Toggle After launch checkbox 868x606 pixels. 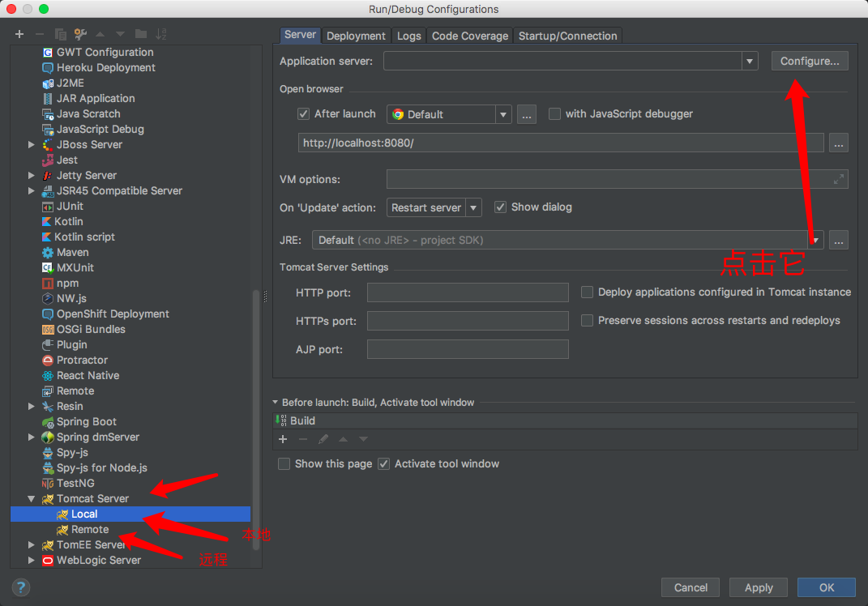(x=303, y=114)
